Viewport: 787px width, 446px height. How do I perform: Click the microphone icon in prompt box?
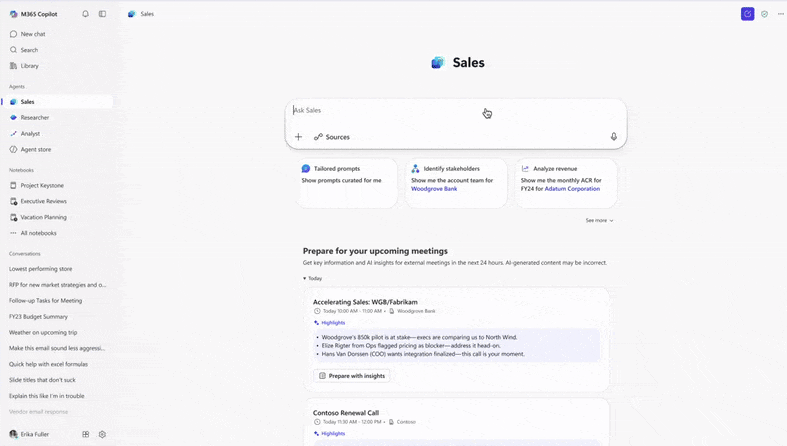click(x=614, y=137)
